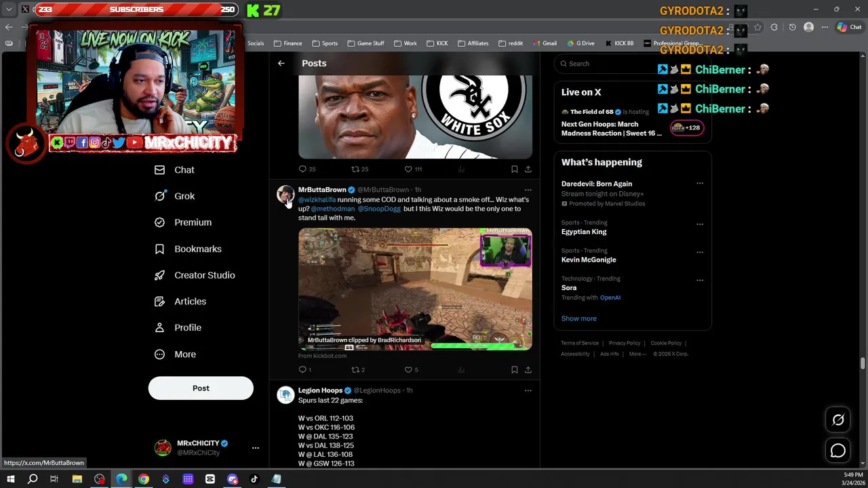Open the floating chat messages button
This screenshot has height=488, width=868.
[x=838, y=451]
